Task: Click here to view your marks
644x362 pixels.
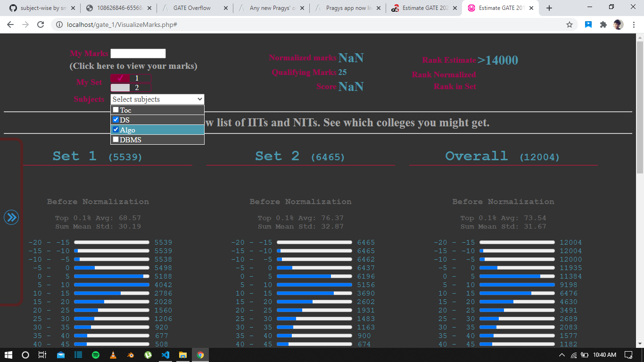Action: click(134, 66)
